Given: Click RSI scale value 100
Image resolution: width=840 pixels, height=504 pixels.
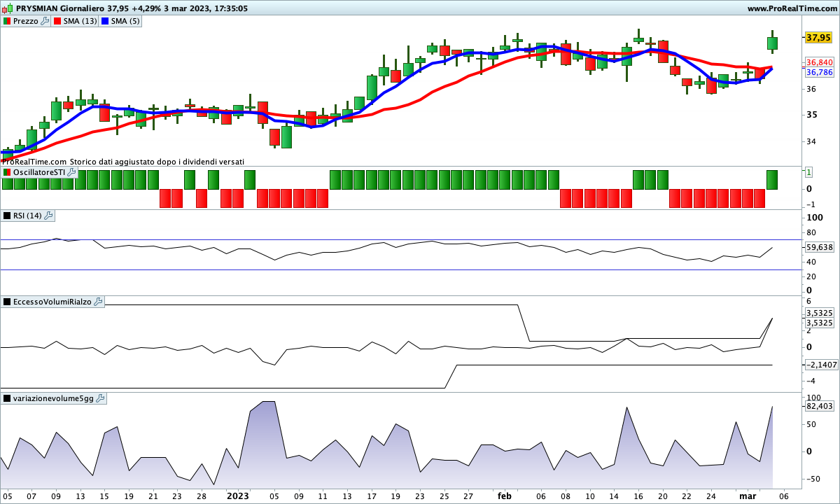Looking at the screenshot, I should (x=814, y=218).
